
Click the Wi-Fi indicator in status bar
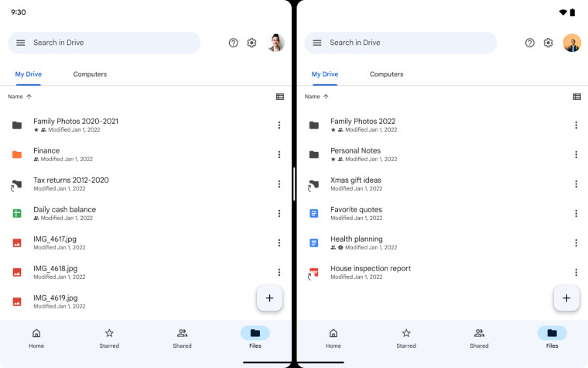point(563,12)
